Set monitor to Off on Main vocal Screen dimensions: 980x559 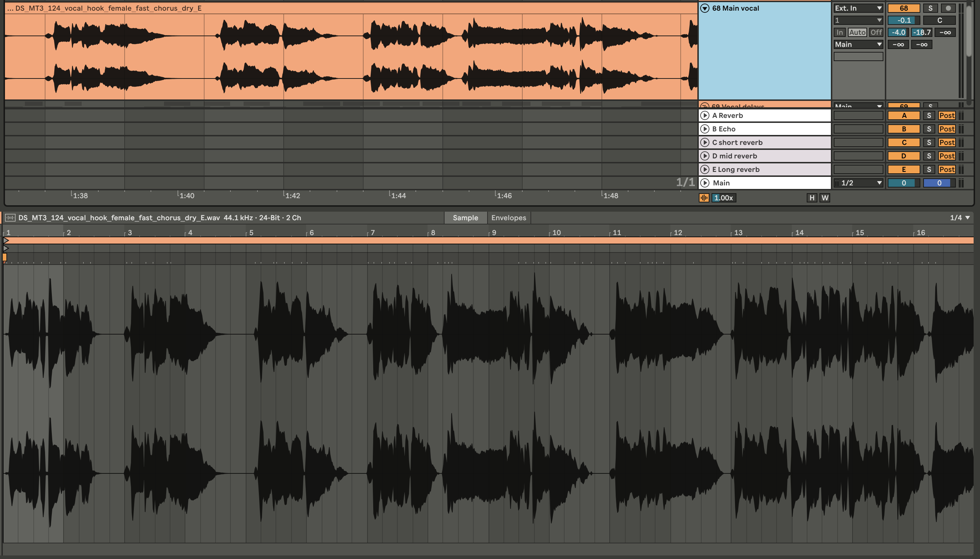(876, 32)
